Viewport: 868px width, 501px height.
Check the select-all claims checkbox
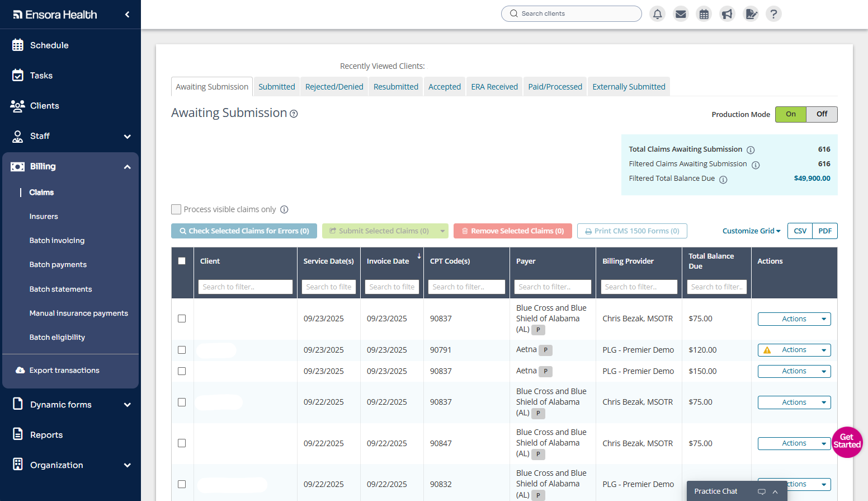[x=182, y=261]
